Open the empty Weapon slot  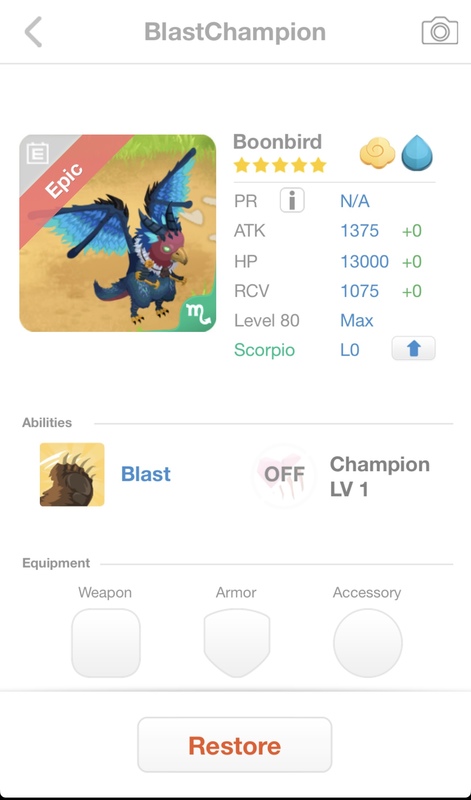106,643
